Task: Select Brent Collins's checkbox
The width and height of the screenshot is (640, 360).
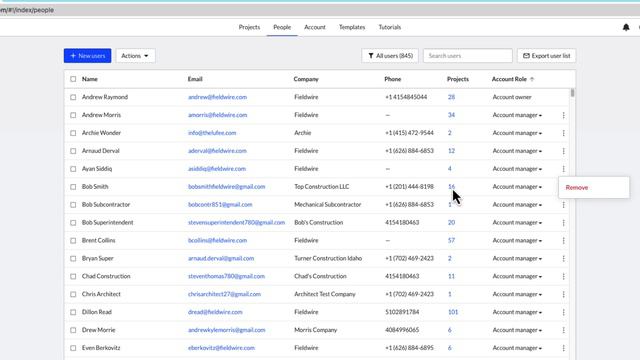Action: coord(73,240)
